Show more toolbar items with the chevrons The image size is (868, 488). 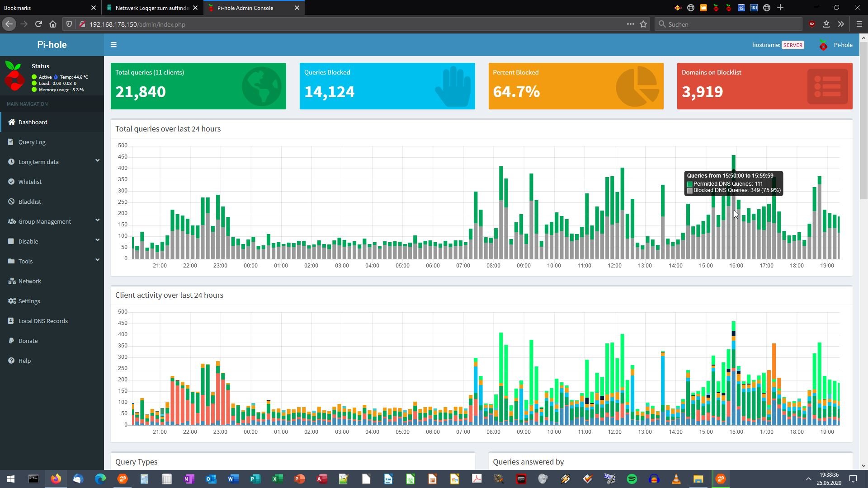841,24
